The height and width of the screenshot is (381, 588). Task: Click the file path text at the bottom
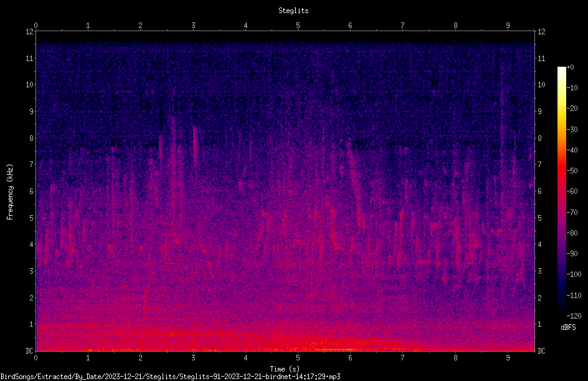[170, 377]
